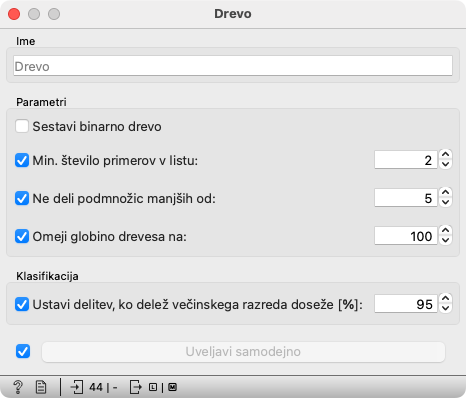Click the output arrow icon in status bar

(135, 387)
